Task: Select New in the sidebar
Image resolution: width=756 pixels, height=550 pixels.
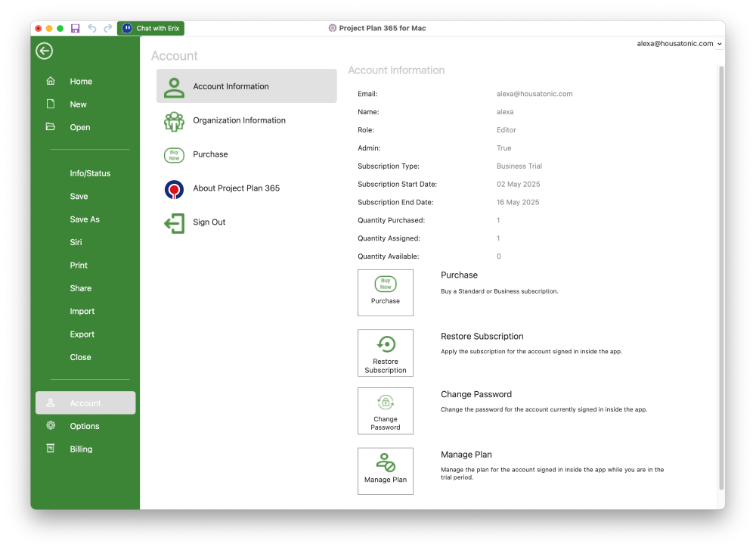Action: 78,104
